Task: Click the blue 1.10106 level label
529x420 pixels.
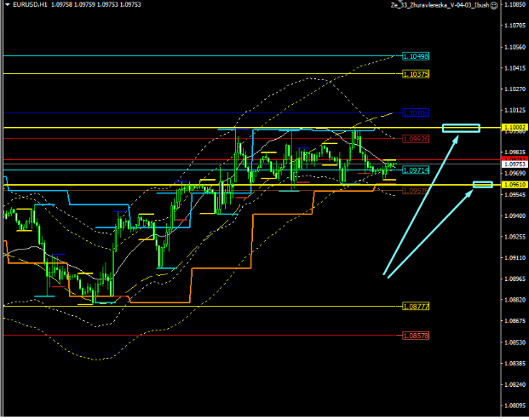Action: coord(417,112)
